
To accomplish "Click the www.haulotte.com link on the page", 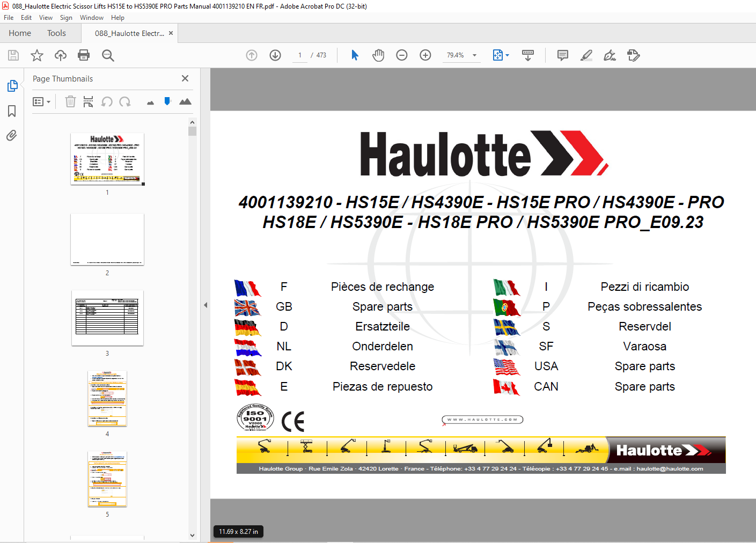I will click(482, 420).
